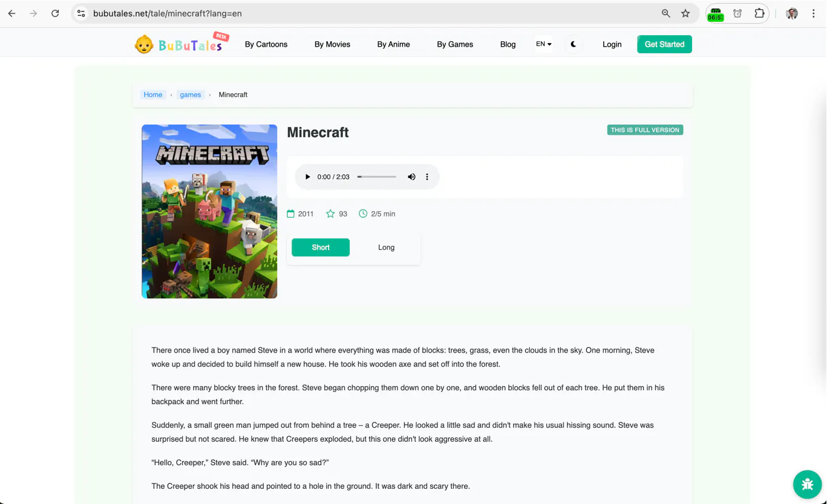The width and height of the screenshot is (827, 504).
Task: Seek on the audio progress bar
Action: (377, 177)
